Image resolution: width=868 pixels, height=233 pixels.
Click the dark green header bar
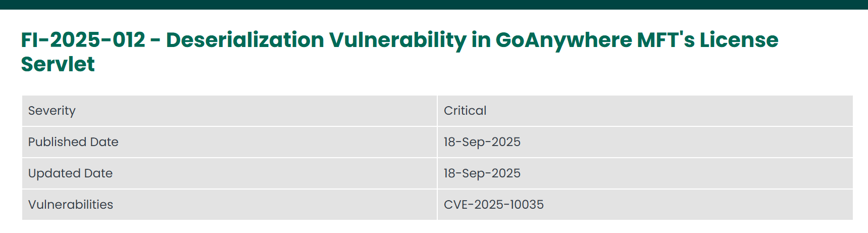point(434,5)
